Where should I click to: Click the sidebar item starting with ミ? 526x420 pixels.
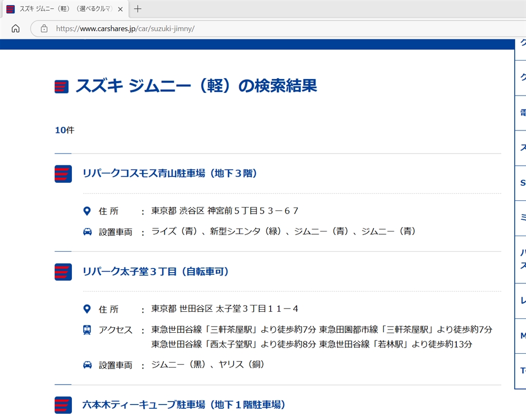coord(520,218)
